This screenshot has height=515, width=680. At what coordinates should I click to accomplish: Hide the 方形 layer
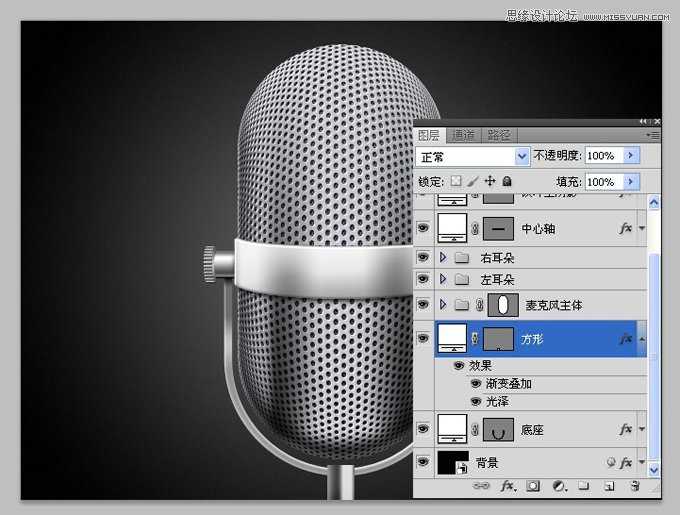(x=423, y=338)
